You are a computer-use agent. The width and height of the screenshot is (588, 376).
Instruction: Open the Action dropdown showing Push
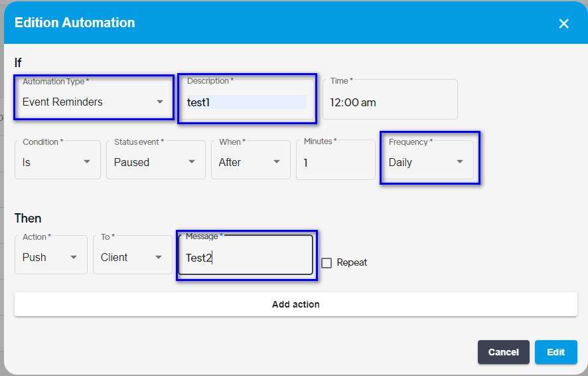click(51, 255)
